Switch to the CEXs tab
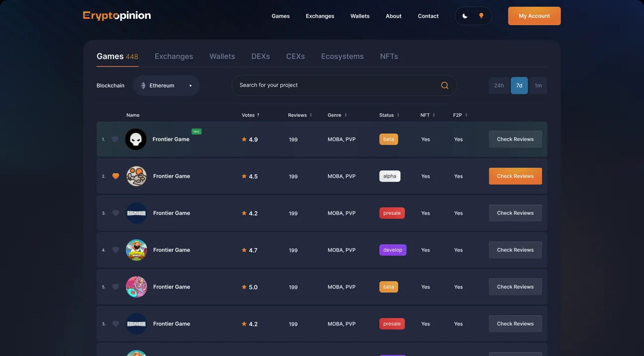This screenshot has width=644, height=356. (296, 56)
